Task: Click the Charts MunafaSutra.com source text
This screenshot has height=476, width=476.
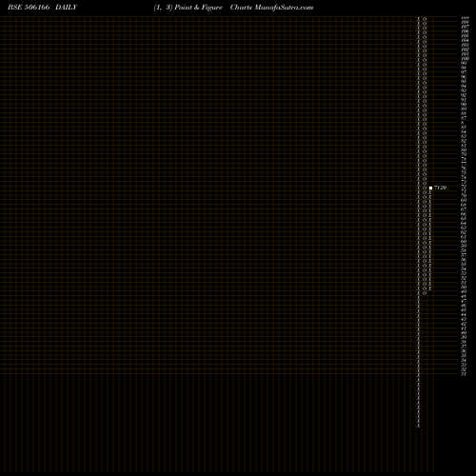Action: [x=271, y=8]
